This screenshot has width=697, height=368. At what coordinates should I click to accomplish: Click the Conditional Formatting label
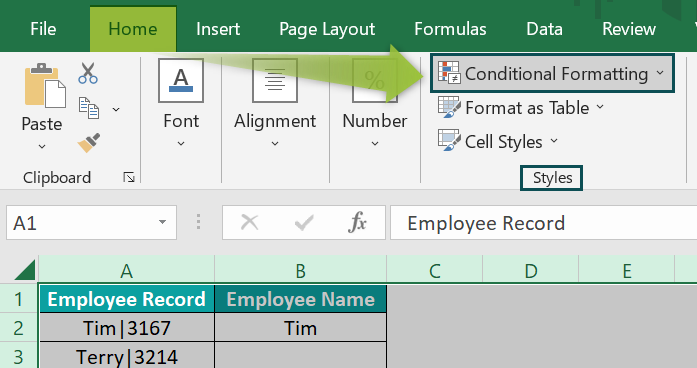pyautogui.click(x=557, y=74)
